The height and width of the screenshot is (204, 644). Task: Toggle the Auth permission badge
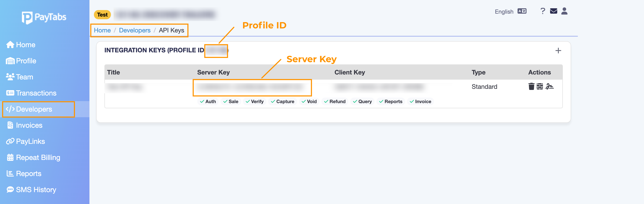(208, 102)
